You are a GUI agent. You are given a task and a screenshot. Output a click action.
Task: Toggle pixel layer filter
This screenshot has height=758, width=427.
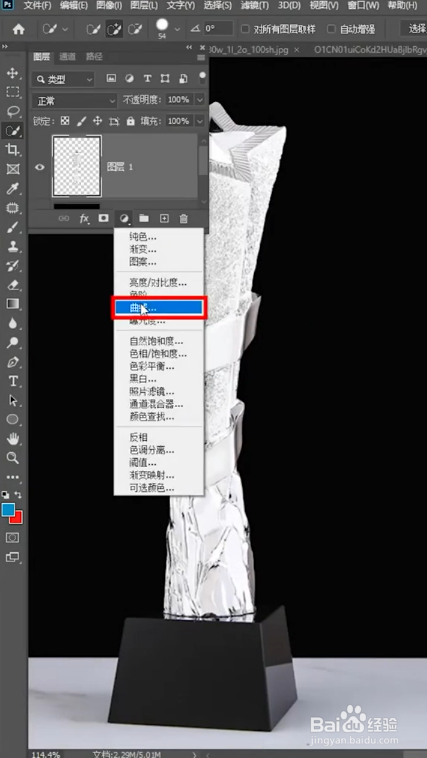111,79
